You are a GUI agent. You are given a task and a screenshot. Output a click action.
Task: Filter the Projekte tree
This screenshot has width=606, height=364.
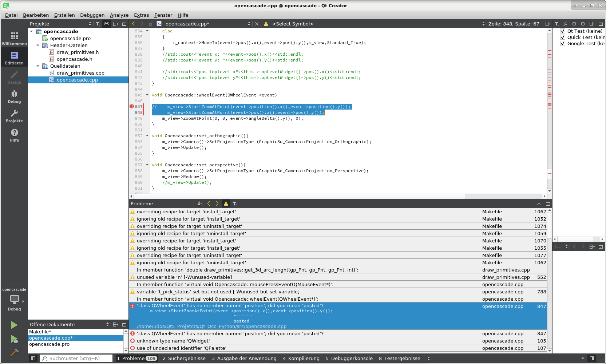tap(98, 24)
